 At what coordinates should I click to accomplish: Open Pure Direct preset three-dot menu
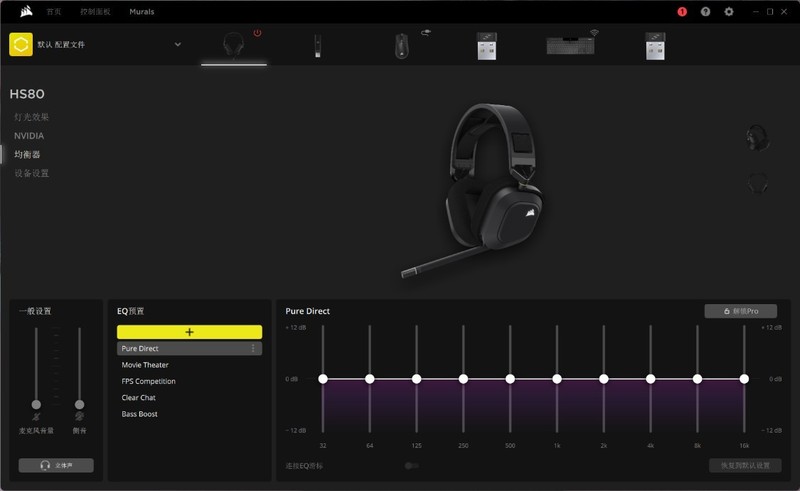253,349
